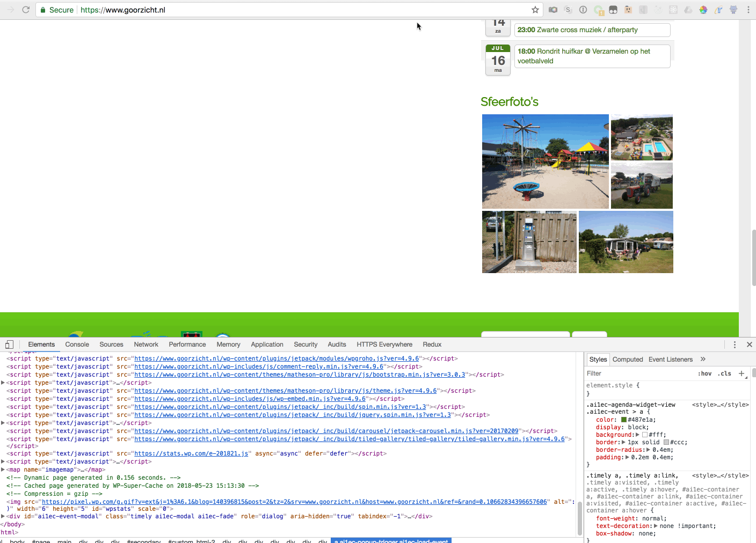Image resolution: width=756 pixels, height=543 pixels.
Task: Expand the padding property shorthand
Action: point(627,457)
